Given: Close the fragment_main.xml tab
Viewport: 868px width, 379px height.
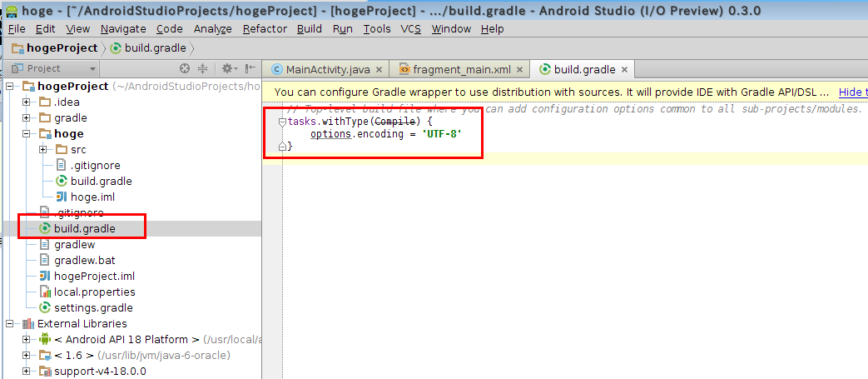Looking at the screenshot, I should coord(519,69).
